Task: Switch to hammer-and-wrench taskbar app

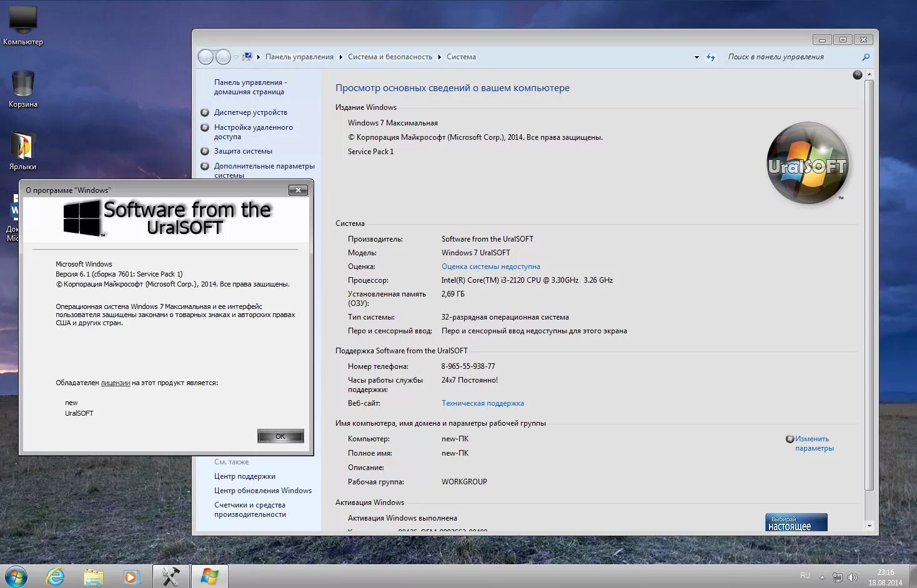Action: 171,576
